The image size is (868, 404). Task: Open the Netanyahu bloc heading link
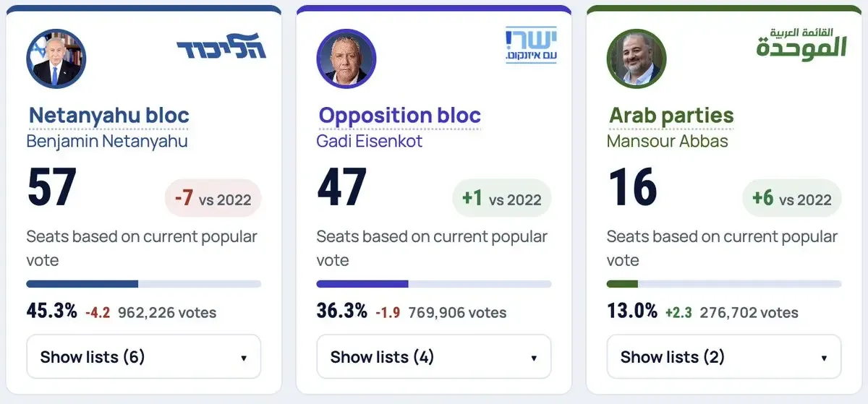coord(109,116)
